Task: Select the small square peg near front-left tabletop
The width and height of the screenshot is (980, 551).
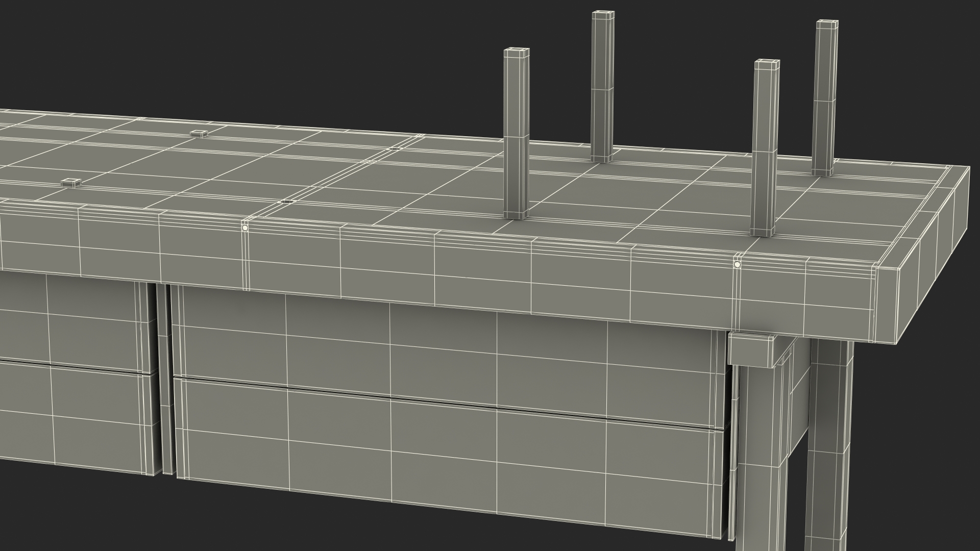Action: point(70,182)
